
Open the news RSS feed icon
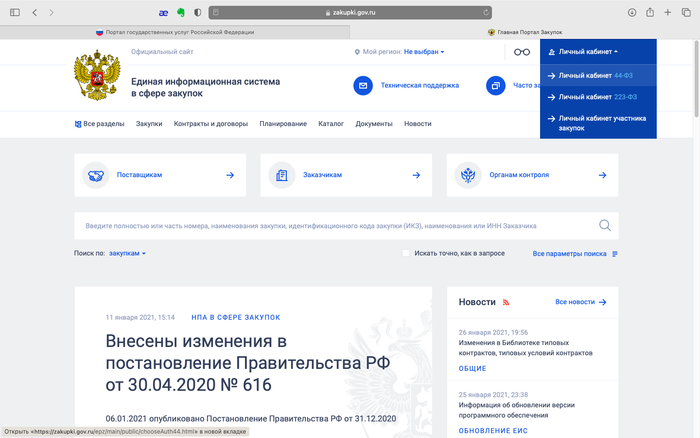[x=506, y=301]
